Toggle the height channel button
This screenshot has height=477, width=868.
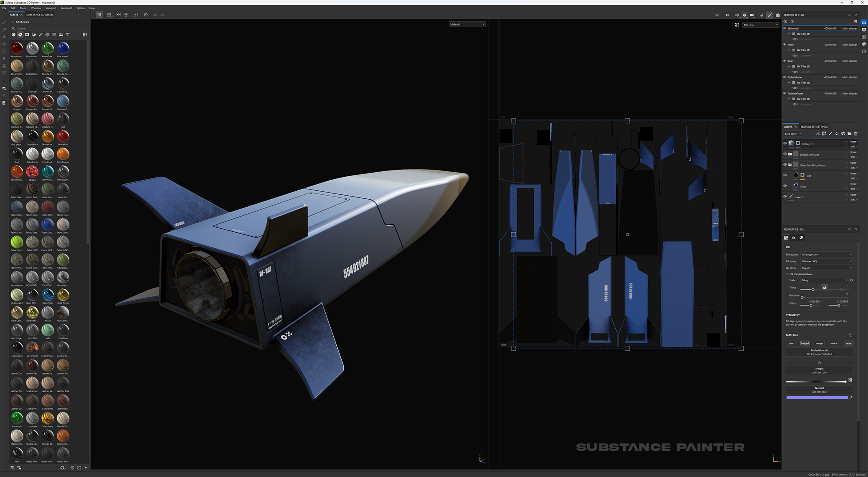tap(805, 343)
